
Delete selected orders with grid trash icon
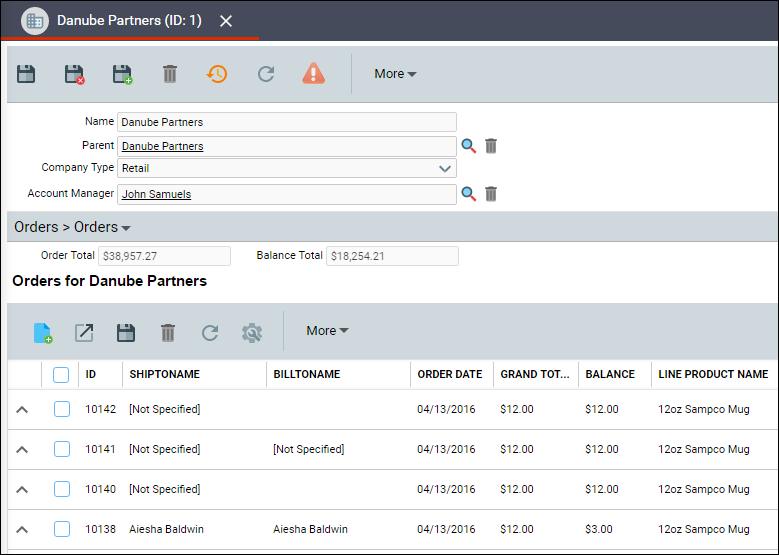coord(168,332)
